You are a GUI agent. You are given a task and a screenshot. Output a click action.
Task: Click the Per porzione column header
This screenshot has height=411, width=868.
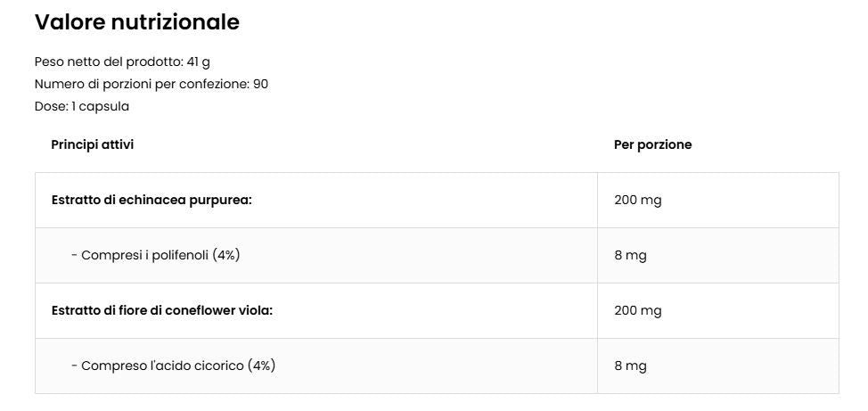652,145
